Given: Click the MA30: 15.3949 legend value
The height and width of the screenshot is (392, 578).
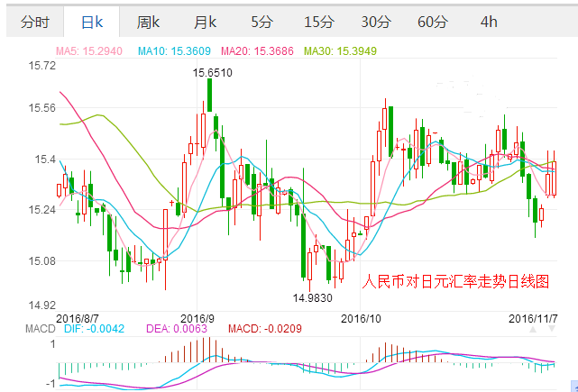Looking at the screenshot, I should (340, 51).
